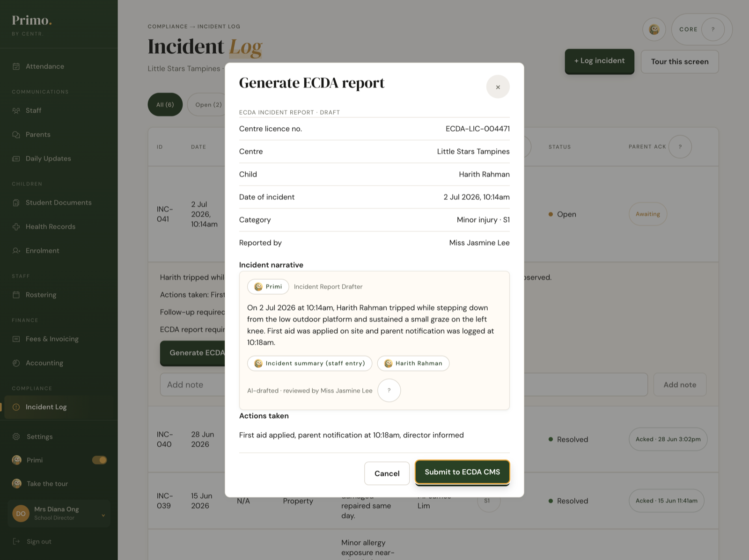Click the Compliance breadcrumb link
The width and height of the screenshot is (749, 560).
[168, 27]
